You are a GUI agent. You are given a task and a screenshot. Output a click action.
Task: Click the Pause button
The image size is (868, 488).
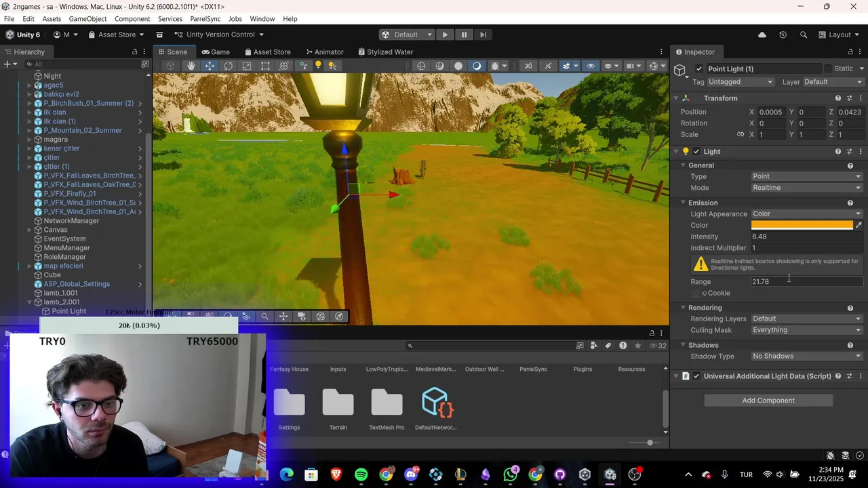464,35
